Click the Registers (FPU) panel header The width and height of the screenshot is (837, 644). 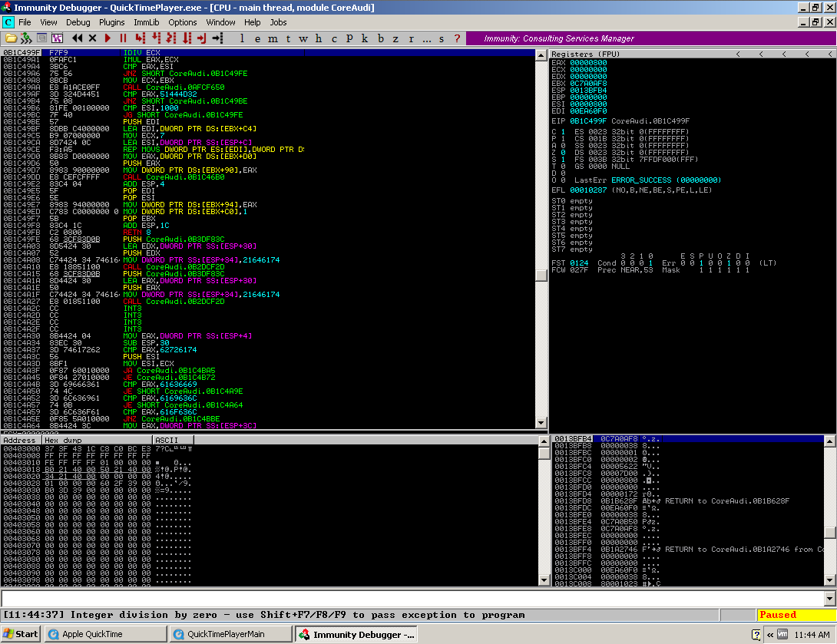[x=693, y=54]
